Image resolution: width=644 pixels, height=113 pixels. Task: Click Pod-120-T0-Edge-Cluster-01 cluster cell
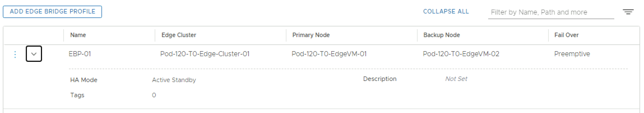(205, 54)
